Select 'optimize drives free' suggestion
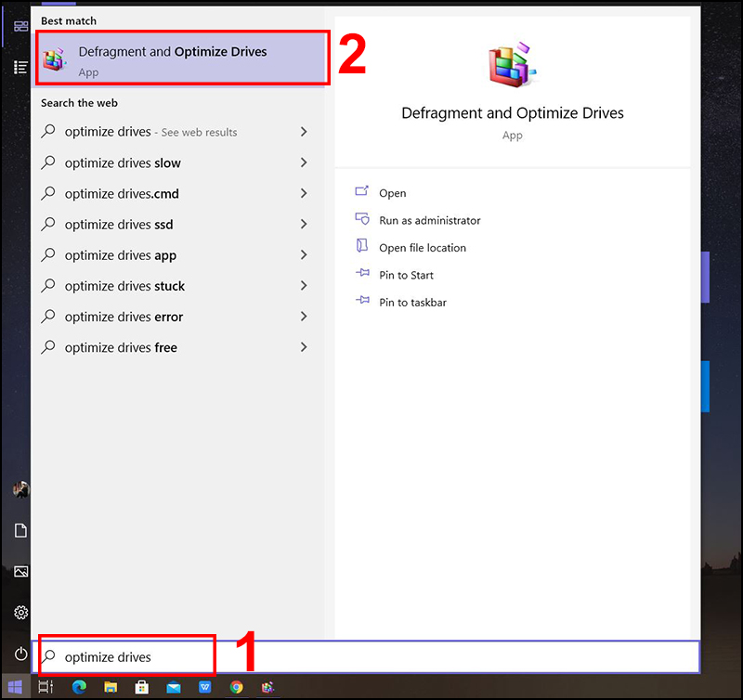This screenshot has width=743, height=700. [177, 347]
